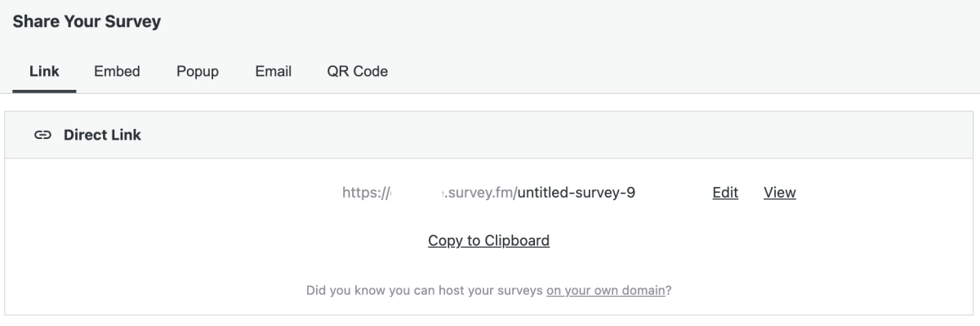Image resolution: width=980 pixels, height=326 pixels.
Task: Click the https:// prefix of the survey link
Action: coord(366,192)
